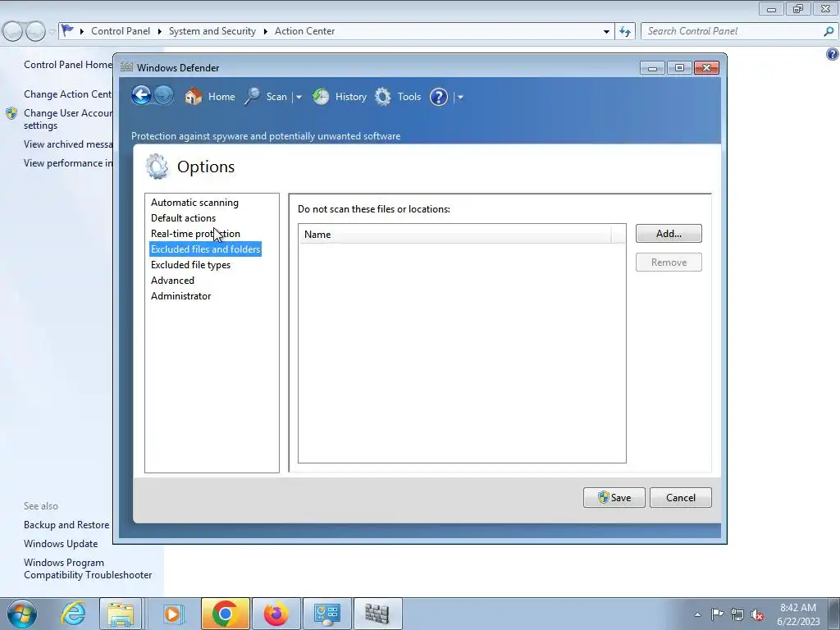The width and height of the screenshot is (840, 630).
Task: Launch Google Chrome from taskbar
Action: pos(225,614)
